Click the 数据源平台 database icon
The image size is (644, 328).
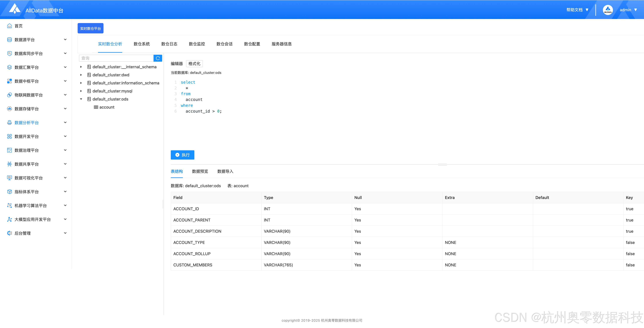9,40
